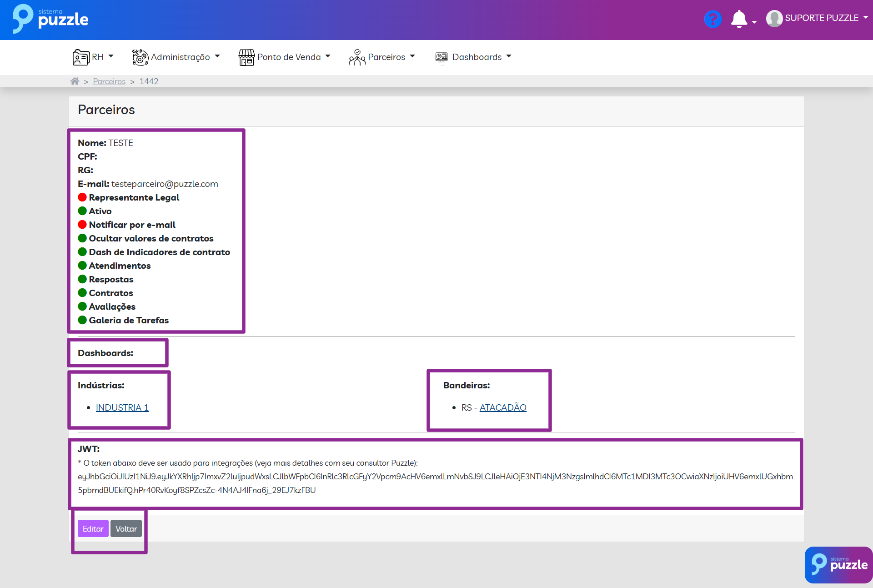Click the Parceiros people icon
Image resolution: width=873 pixels, height=588 pixels.
(x=357, y=57)
